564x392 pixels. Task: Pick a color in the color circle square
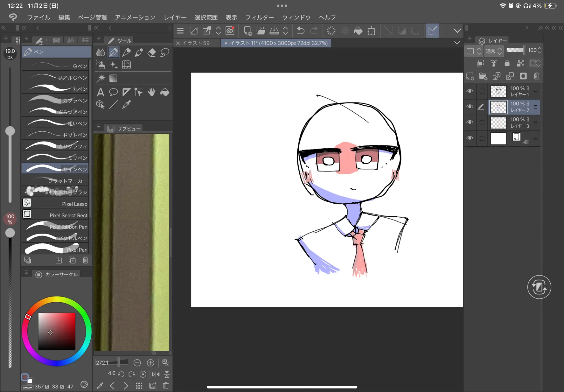(x=57, y=331)
